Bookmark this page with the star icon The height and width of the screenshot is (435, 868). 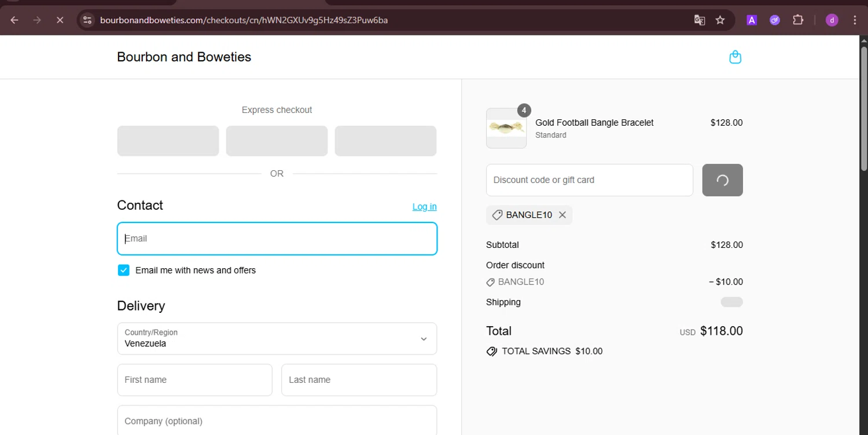[720, 20]
